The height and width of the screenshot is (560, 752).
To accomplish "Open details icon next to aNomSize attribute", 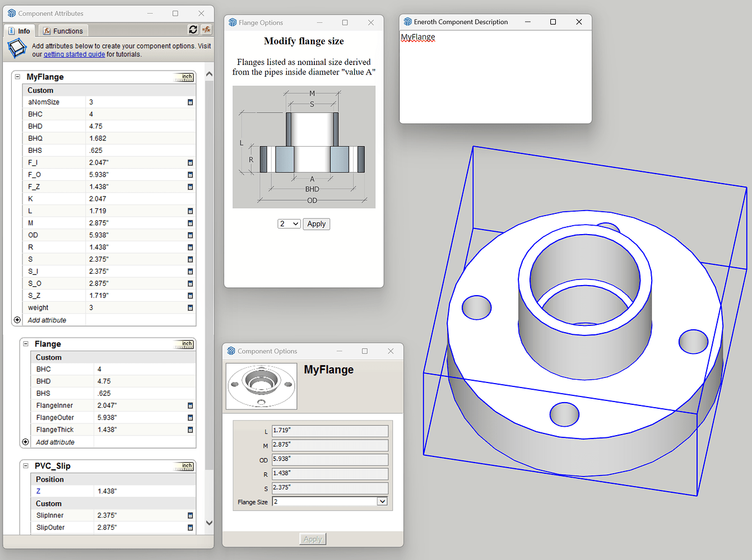I will pos(190,102).
